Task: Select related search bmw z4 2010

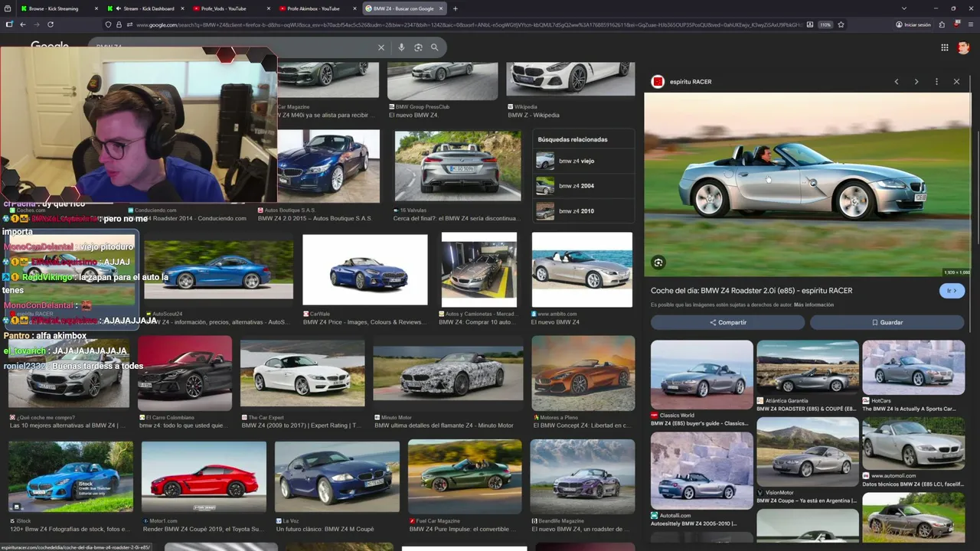Action: point(583,210)
